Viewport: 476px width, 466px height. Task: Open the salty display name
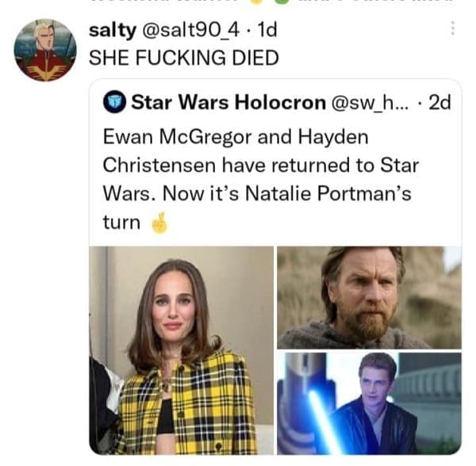pos(113,30)
